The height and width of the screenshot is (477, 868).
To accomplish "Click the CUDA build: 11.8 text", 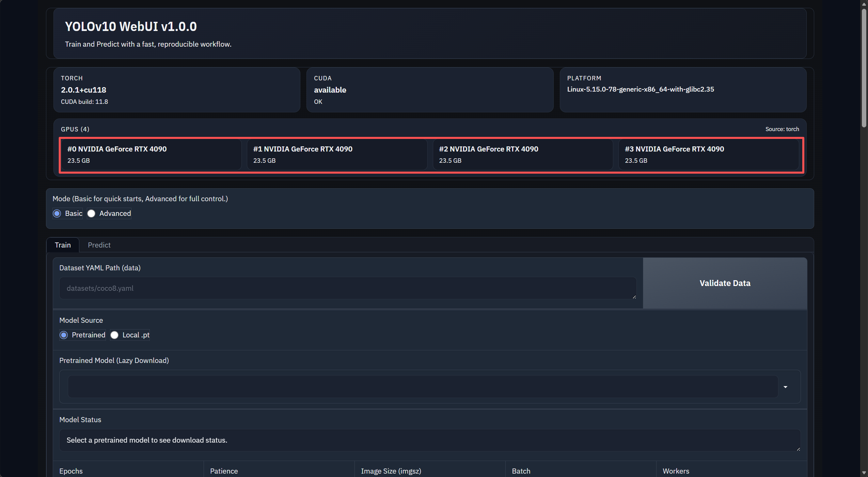I will (x=84, y=102).
